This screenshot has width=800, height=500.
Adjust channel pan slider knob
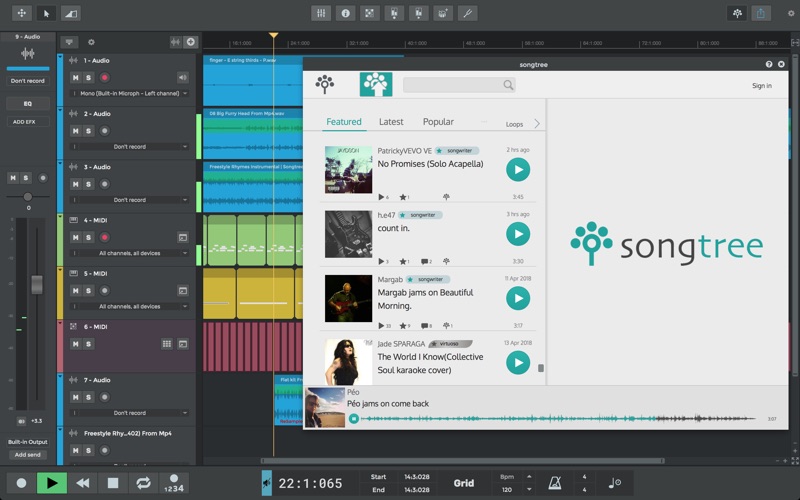28,196
